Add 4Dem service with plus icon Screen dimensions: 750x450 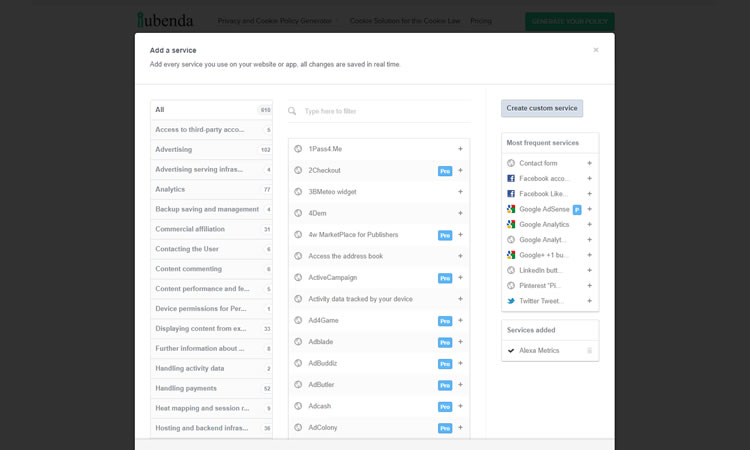click(x=460, y=213)
